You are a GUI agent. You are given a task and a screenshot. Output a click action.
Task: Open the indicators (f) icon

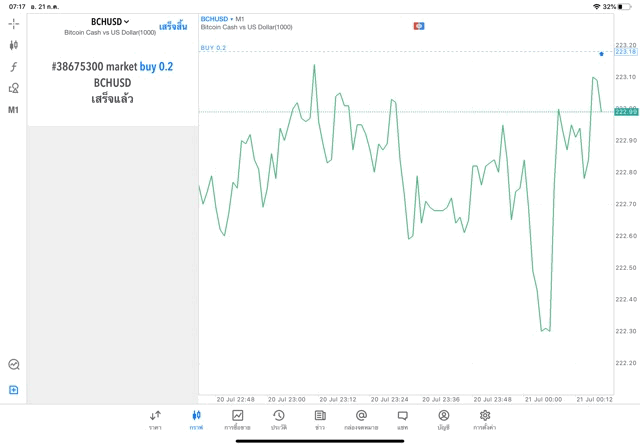[x=14, y=67]
